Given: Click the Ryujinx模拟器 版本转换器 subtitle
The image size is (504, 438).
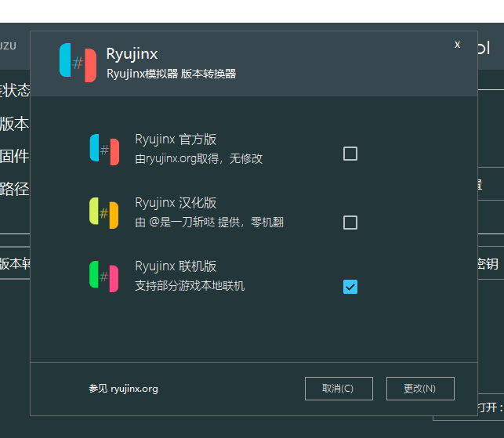Looking at the screenshot, I should click(171, 74).
